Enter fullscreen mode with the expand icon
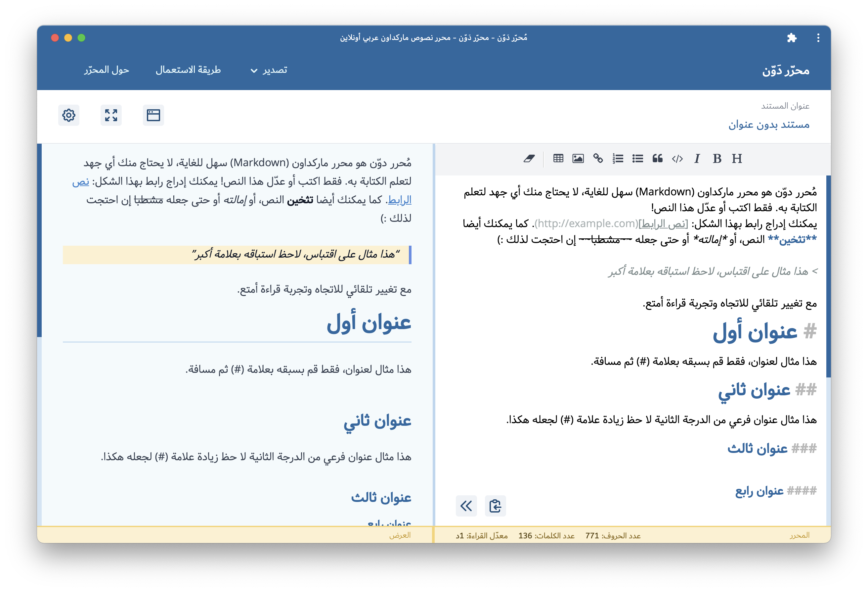 [x=111, y=116]
